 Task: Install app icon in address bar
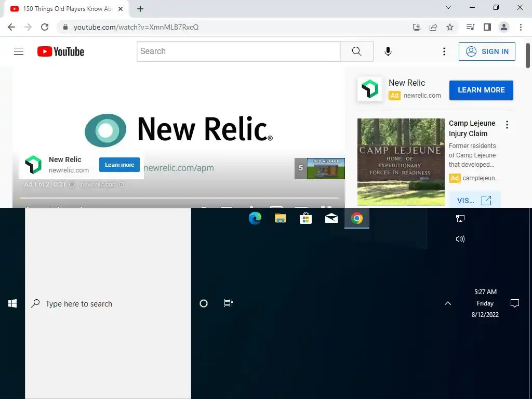click(417, 27)
